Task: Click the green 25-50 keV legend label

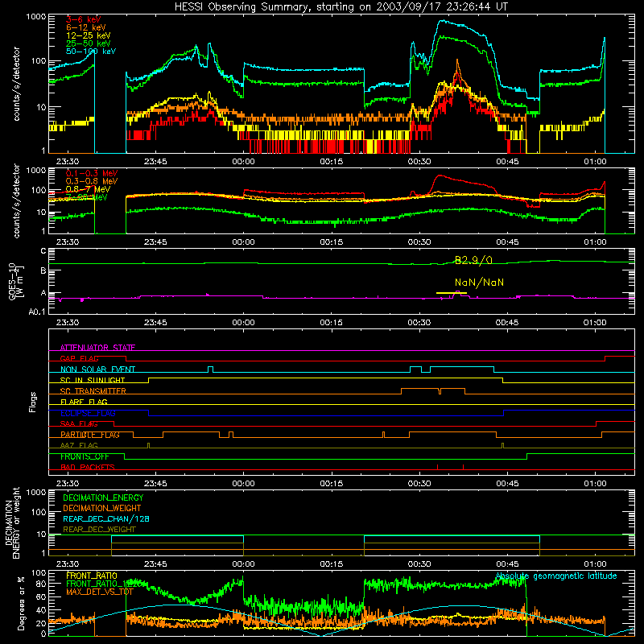Action: (89, 43)
